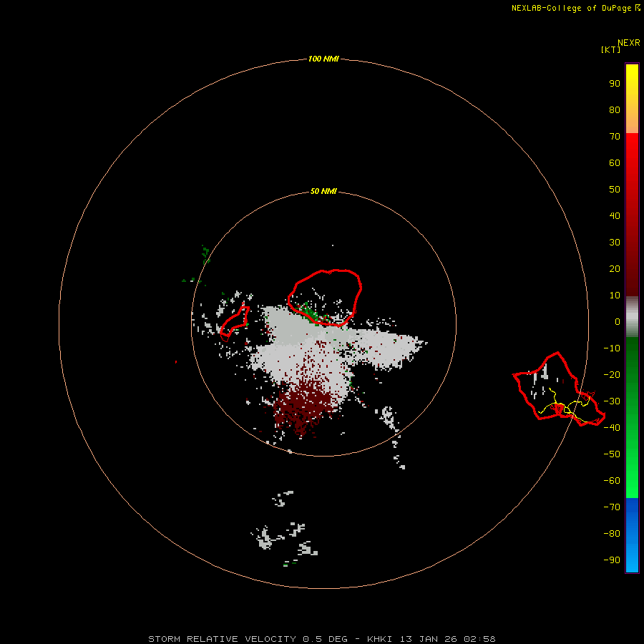Viewport: 644px width, 644px height.
Task: Pick the gray near-zero segment of color bar
Action: 632,317
